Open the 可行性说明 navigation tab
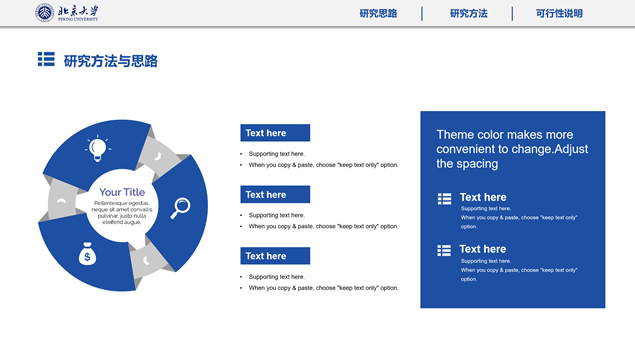Image resolution: width=635 pixels, height=361 pixels. (x=559, y=13)
